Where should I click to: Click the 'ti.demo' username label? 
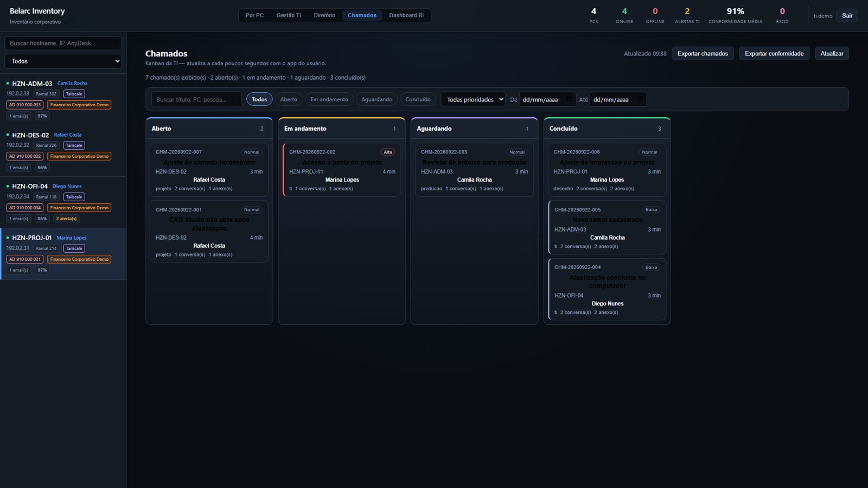click(x=822, y=16)
